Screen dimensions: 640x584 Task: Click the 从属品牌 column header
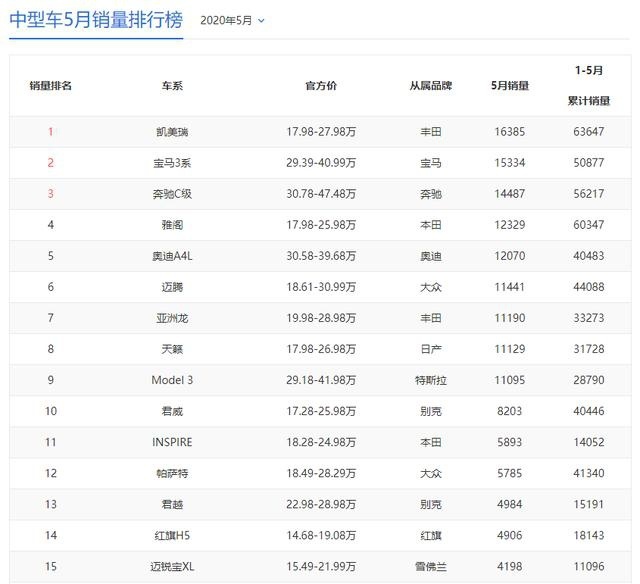pos(431,86)
